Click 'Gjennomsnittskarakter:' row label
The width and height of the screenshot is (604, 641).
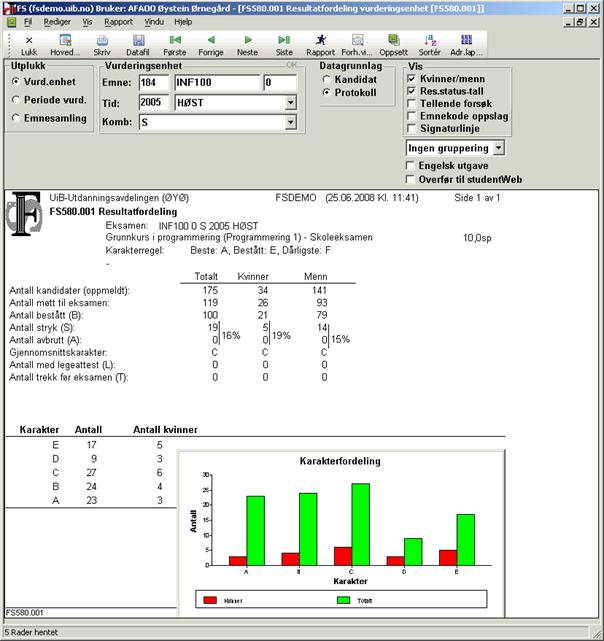coord(58,352)
